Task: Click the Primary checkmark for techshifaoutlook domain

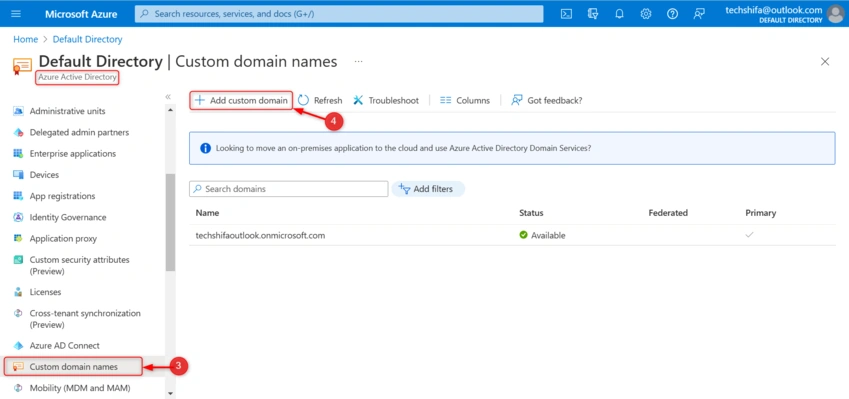Action: click(749, 235)
